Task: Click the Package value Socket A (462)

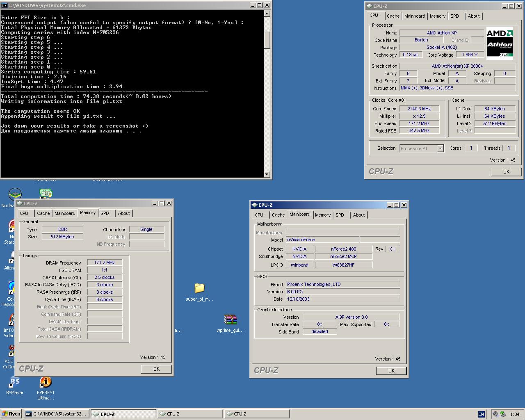Action: click(x=442, y=47)
